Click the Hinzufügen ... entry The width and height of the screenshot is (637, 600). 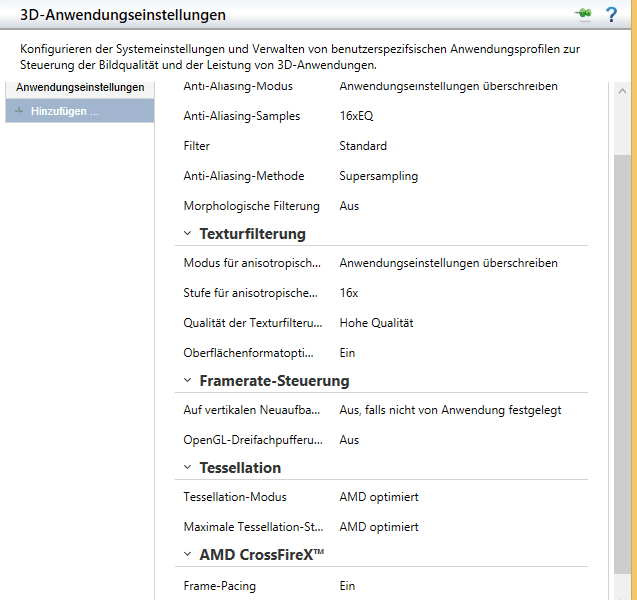(x=80, y=111)
